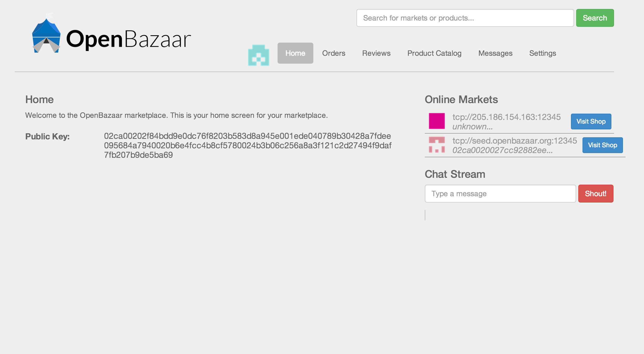Open the Settings page

point(543,53)
